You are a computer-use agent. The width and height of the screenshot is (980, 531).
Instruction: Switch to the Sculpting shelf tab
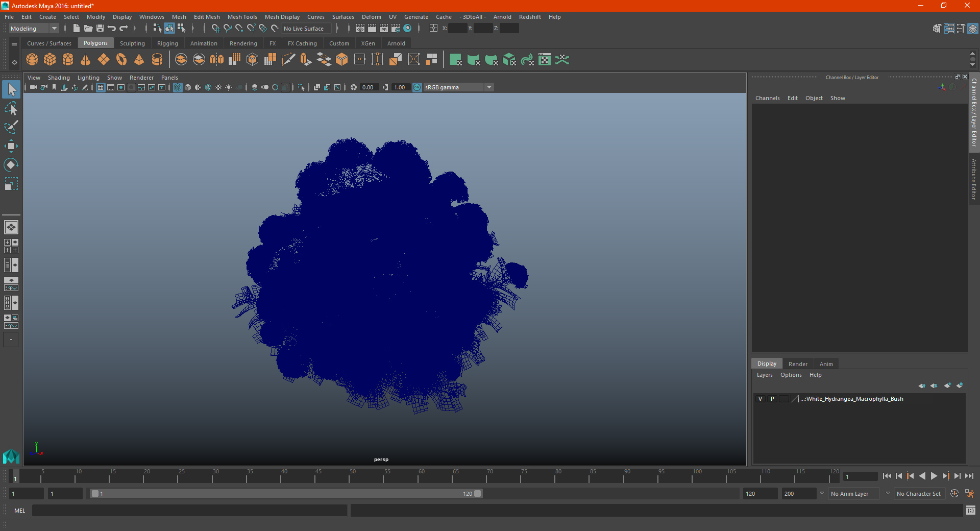tap(132, 43)
